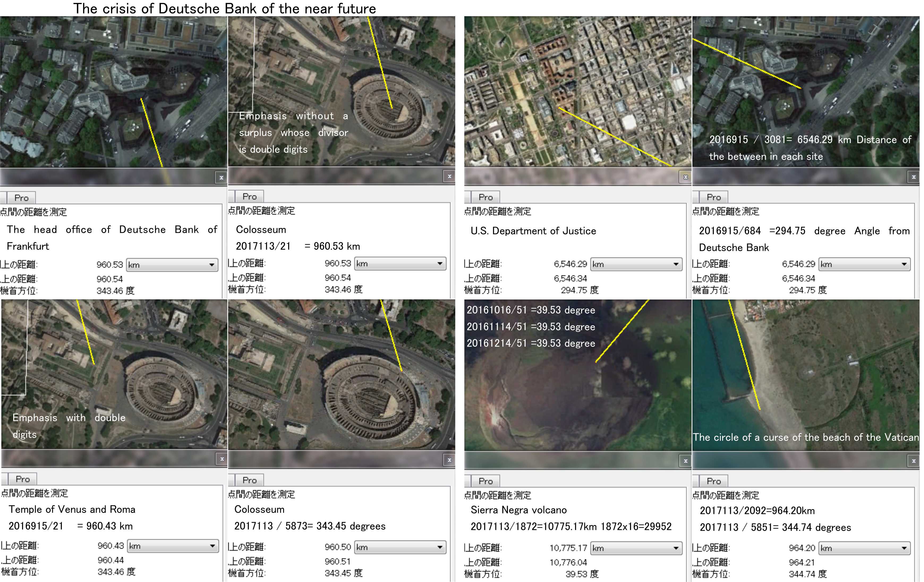This screenshot has height=582, width=924.
Task: Close the 294.75 degree Angle panel
Action: click(914, 177)
